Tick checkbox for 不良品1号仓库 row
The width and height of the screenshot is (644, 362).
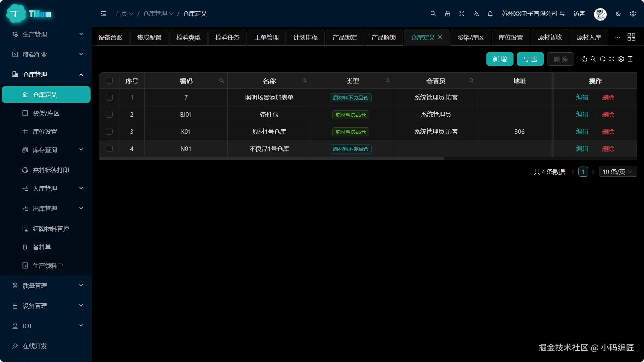pyautogui.click(x=109, y=148)
